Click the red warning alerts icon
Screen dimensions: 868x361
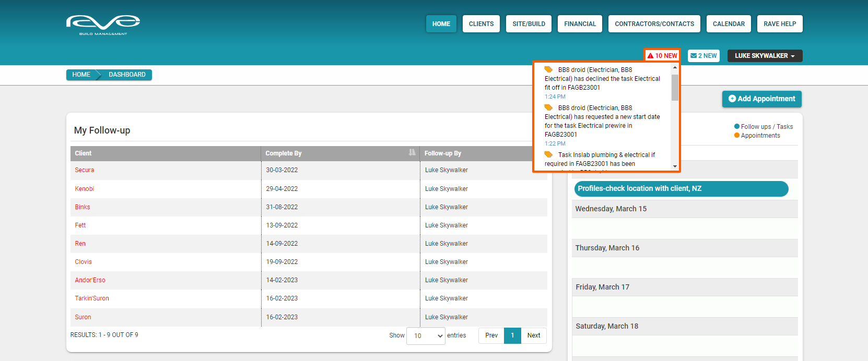[651, 56]
